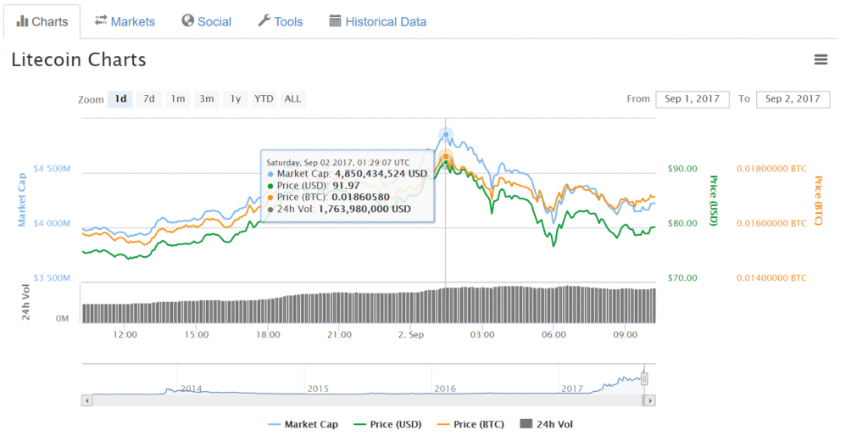This screenshot has height=436, width=868.
Task: Toggle Price (USD) series in legend
Action: [x=387, y=424]
